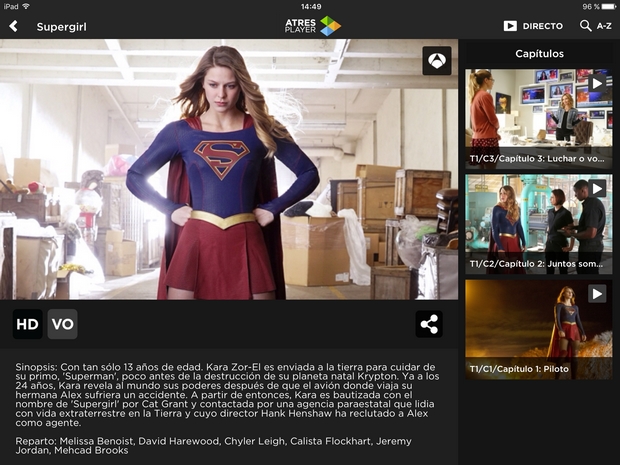The image size is (620, 465).
Task: Open T1/C2 Capítulo 2: Juntos som... title
Action: 536,264
